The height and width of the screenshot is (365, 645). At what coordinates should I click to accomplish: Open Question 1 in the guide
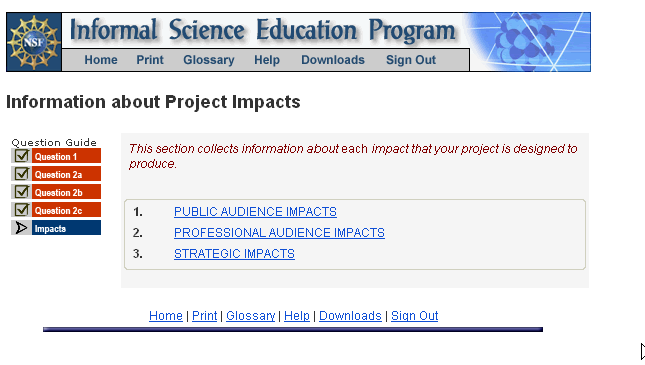pos(66,156)
